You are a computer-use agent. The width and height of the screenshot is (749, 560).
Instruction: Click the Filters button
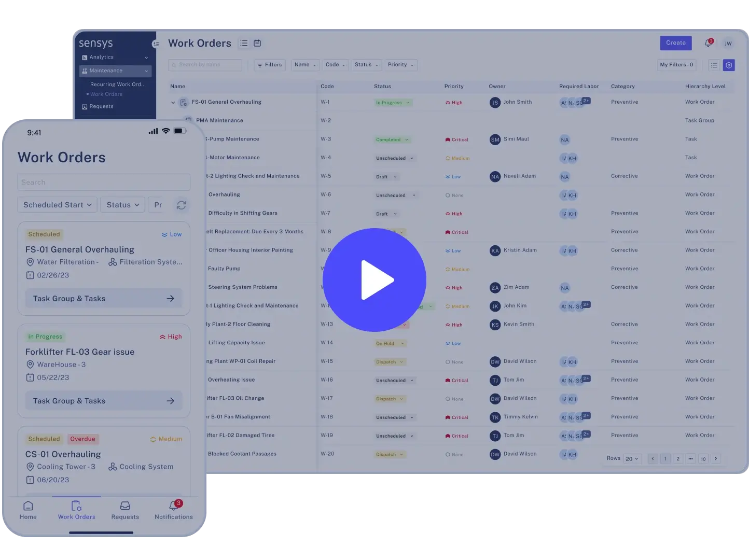click(x=269, y=65)
